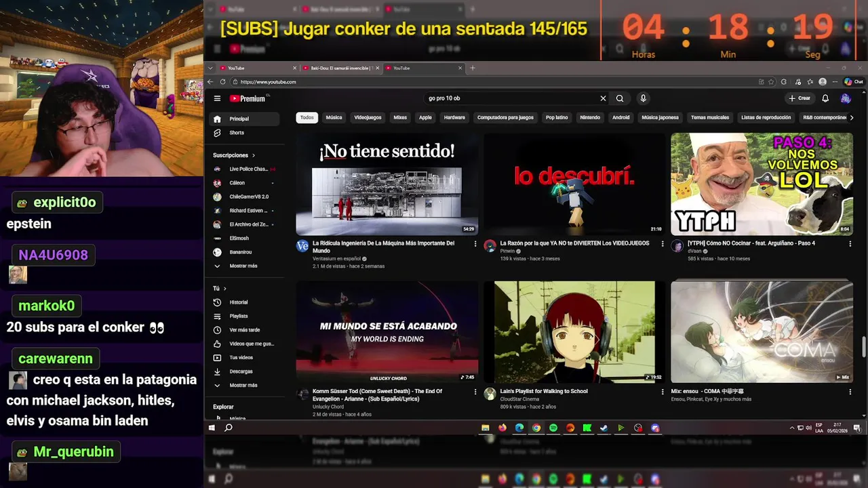
Task: Select the Hardware filter chip
Action: [454, 117]
